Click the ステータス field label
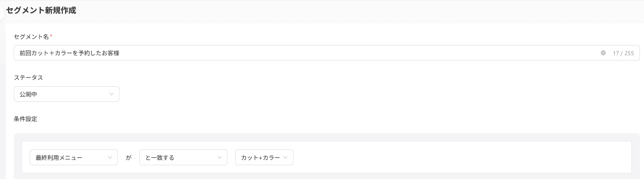The height and width of the screenshot is (179, 644). pyautogui.click(x=28, y=78)
